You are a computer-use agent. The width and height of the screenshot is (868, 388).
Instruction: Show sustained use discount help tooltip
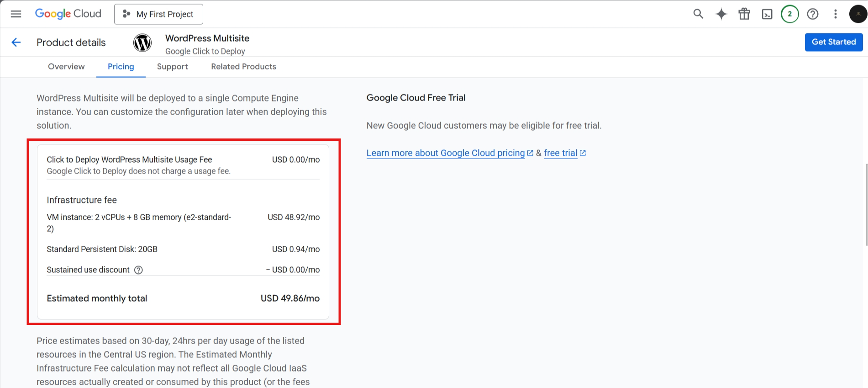point(138,270)
